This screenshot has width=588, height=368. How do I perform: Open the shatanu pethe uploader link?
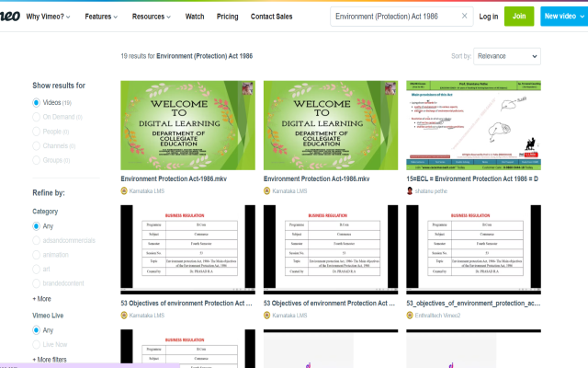(431, 190)
